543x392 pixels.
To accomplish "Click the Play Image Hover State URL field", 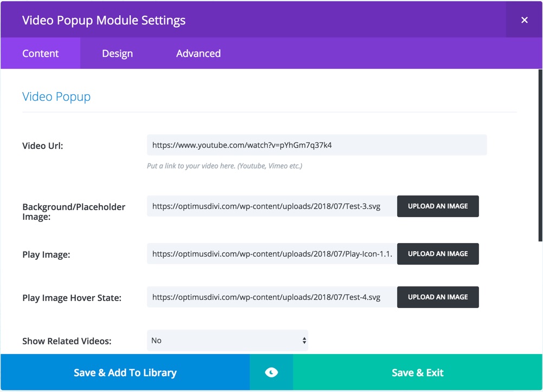I will 272,297.
